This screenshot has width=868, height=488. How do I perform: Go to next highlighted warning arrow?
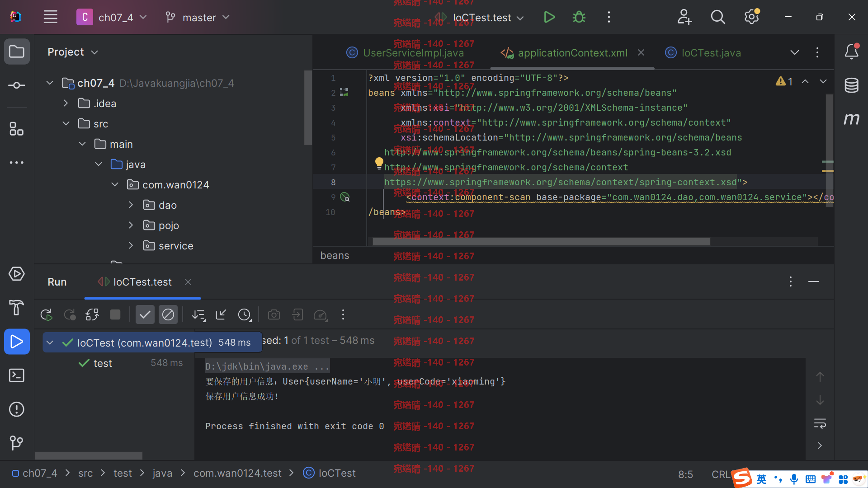(823, 82)
